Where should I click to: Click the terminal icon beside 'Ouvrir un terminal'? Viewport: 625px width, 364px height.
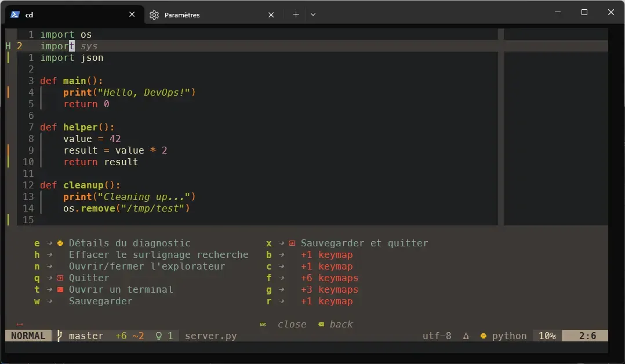point(60,289)
